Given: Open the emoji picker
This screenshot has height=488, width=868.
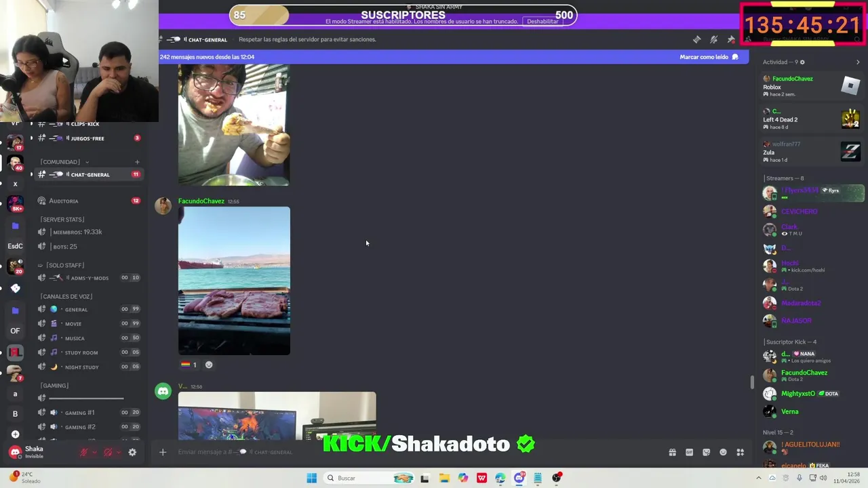Looking at the screenshot, I should pos(723,452).
